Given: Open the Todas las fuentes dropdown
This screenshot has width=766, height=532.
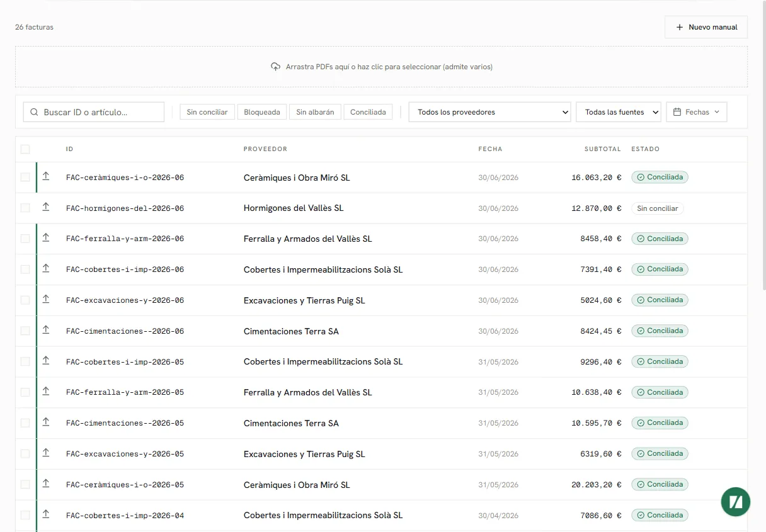Looking at the screenshot, I should pos(619,112).
